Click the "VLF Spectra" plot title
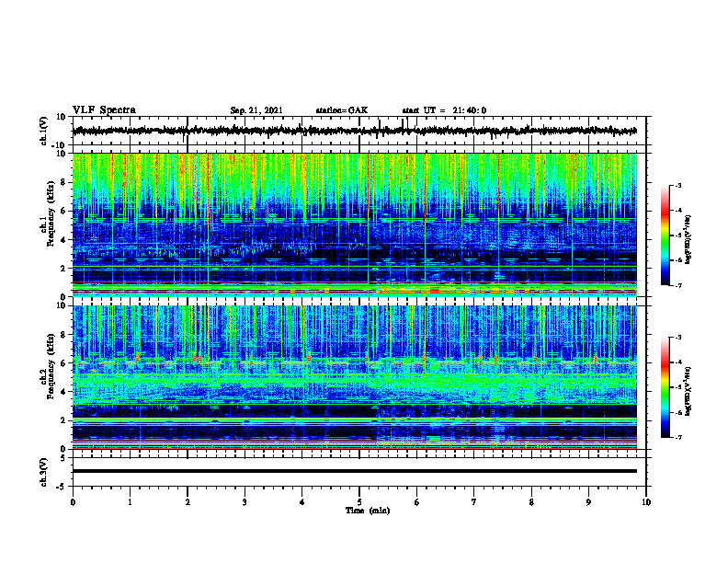Screen dimensions: 728x563 (104, 109)
